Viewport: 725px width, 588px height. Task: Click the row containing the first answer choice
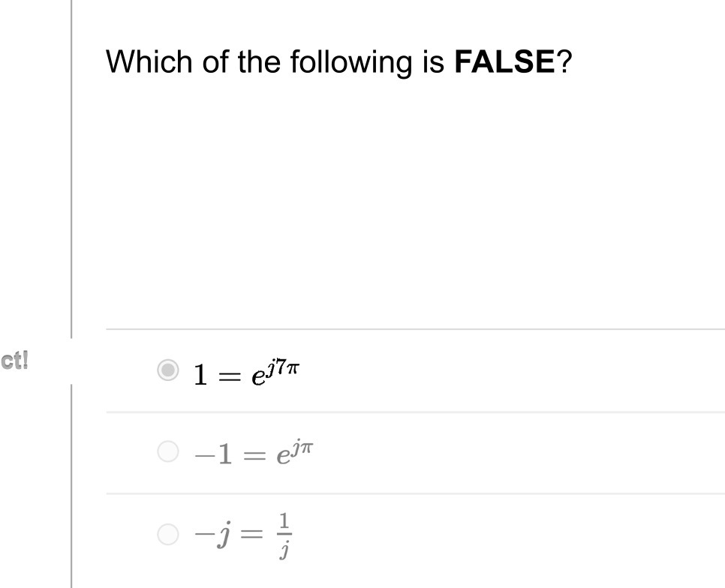tap(375, 370)
